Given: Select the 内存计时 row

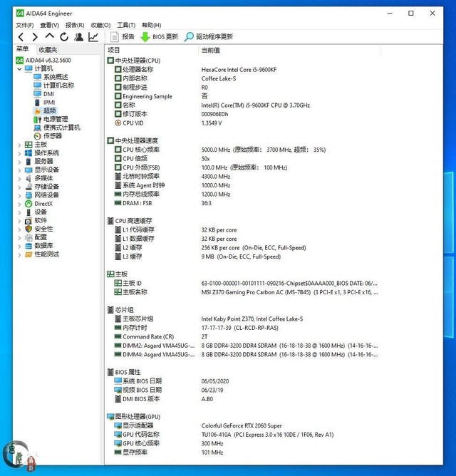Looking at the screenshot, I should [x=243, y=328].
